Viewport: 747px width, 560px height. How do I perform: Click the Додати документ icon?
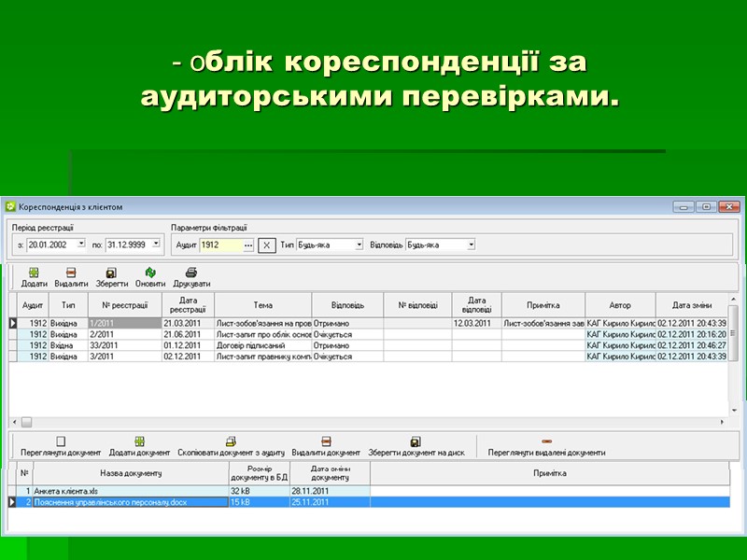tap(139, 441)
